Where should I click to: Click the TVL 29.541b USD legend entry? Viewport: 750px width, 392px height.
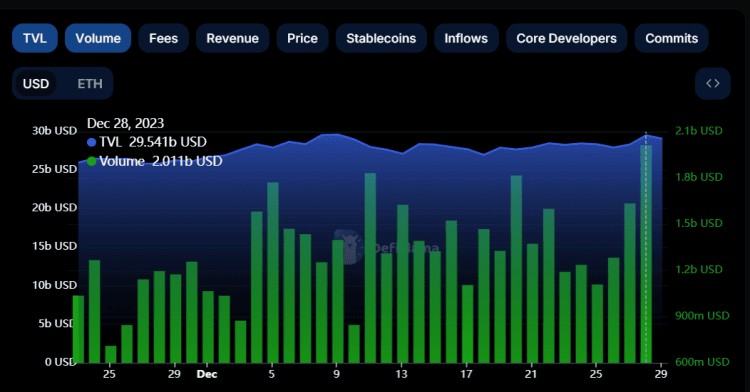click(x=147, y=142)
